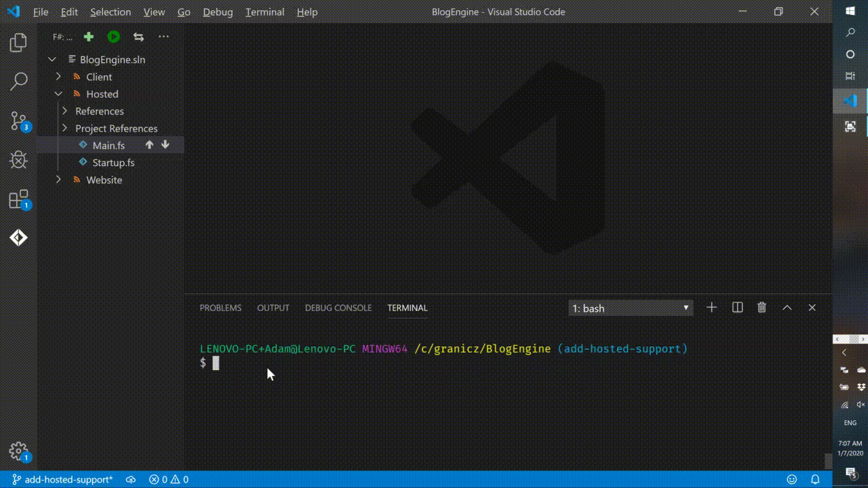Open the Help menu
Image resolution: width=868 pixels, height=488 pixels.
(307, 12)
